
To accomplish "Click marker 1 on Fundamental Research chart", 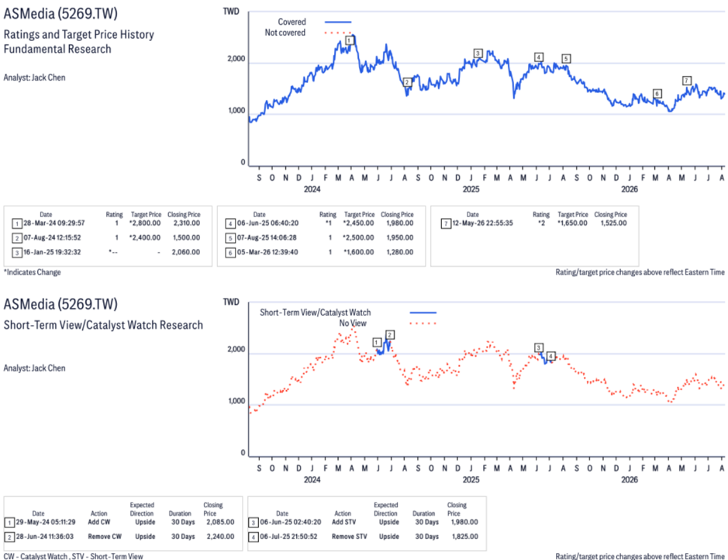I will (x=350, y=41).
